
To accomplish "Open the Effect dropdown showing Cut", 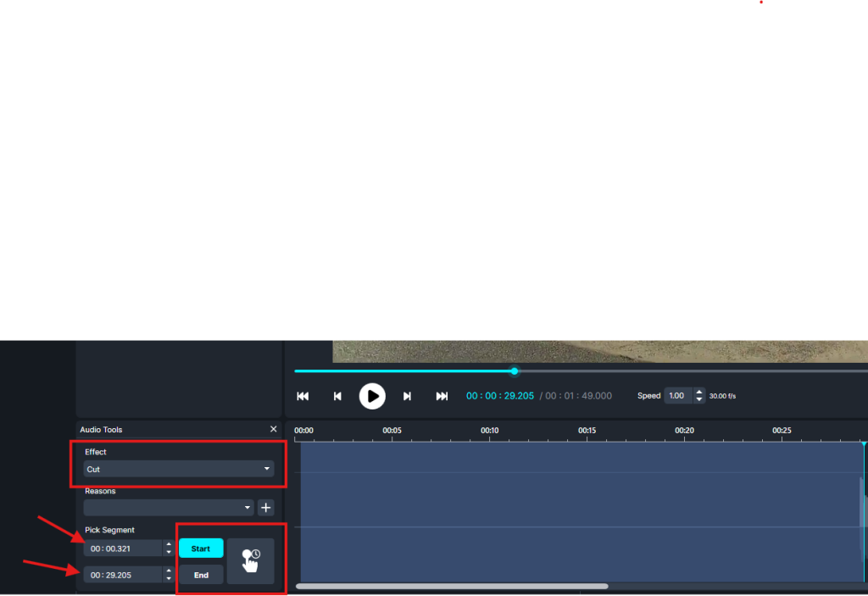I will coord(178,469).
